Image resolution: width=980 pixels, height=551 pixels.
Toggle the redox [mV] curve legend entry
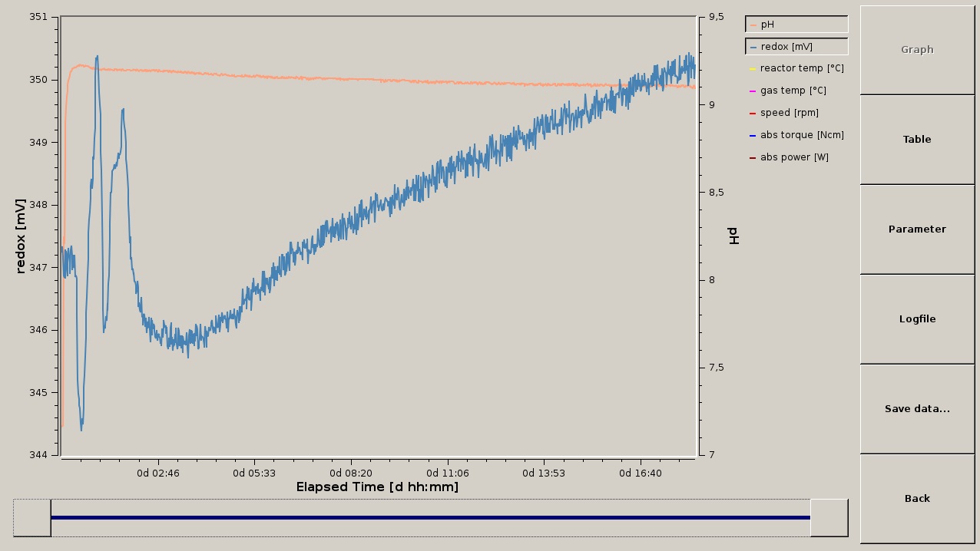coord(796,46)
